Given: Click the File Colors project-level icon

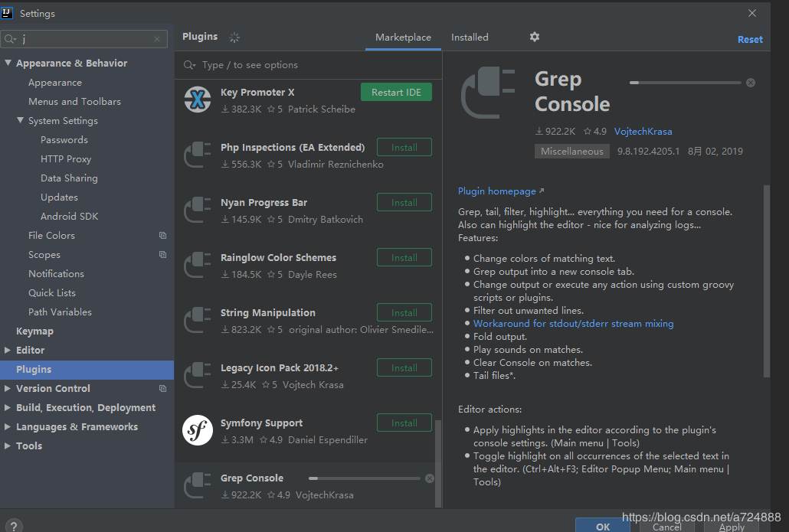Looking at the screenshot, I should (162, 235).
